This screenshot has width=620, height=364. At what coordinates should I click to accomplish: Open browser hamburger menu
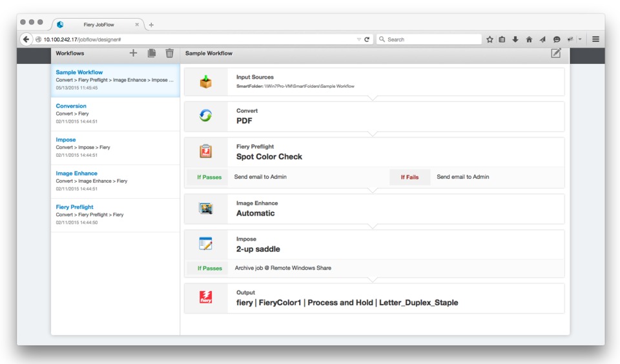(595, 39)
